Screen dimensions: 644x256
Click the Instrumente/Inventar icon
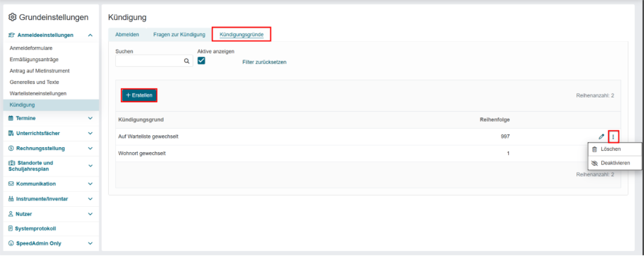(x=11, y=199)
